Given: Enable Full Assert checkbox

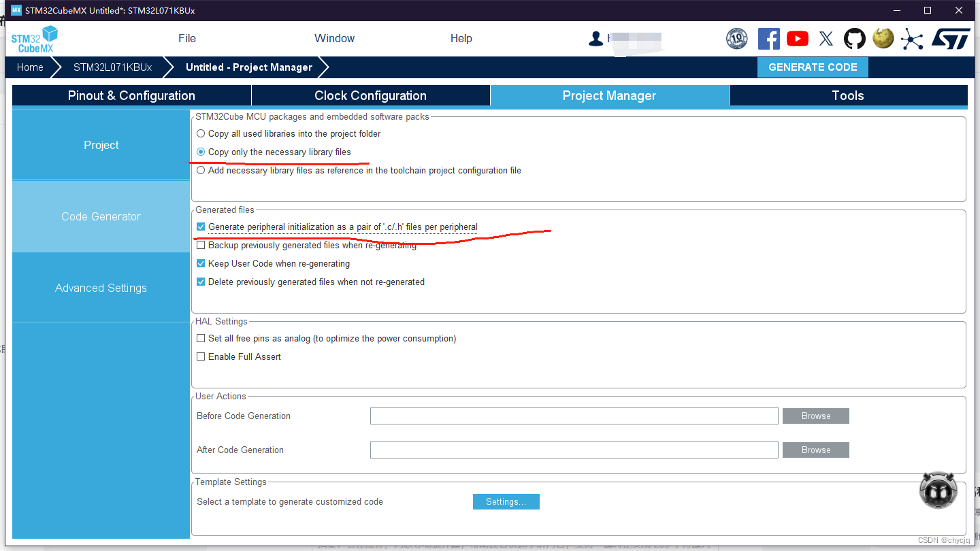Looking at the screenshot, I should (201, 357).
